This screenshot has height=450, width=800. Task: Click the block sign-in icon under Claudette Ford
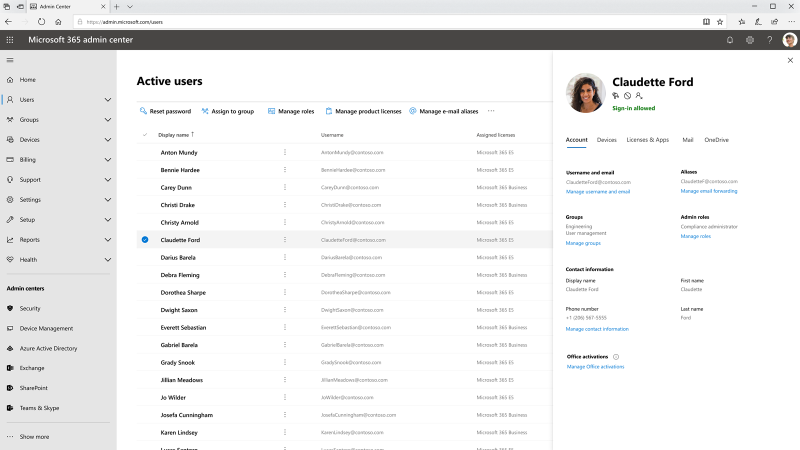pos(627,95)
